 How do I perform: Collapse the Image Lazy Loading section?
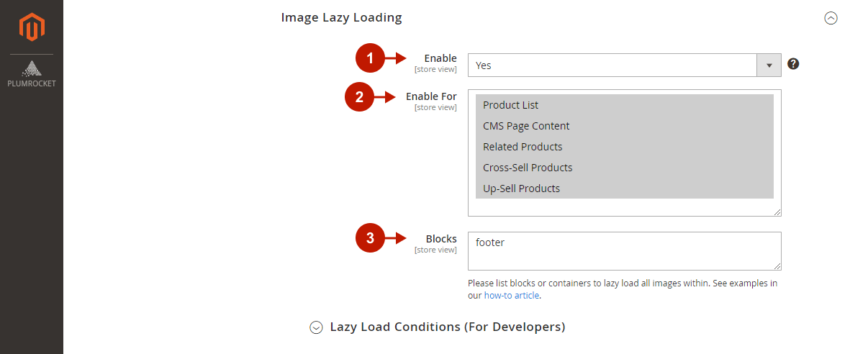[831, 18]
